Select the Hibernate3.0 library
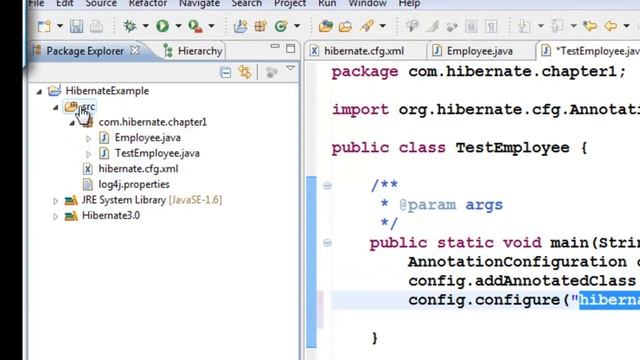This screenshot has width=640, height=360. (x=111, y=215)
